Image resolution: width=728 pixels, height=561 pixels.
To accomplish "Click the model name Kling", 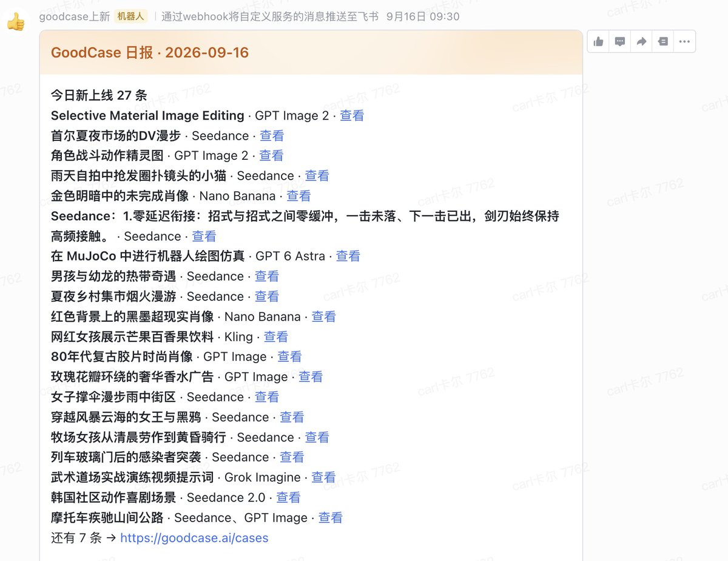I will pyautogui.click(x=238, y=336).
